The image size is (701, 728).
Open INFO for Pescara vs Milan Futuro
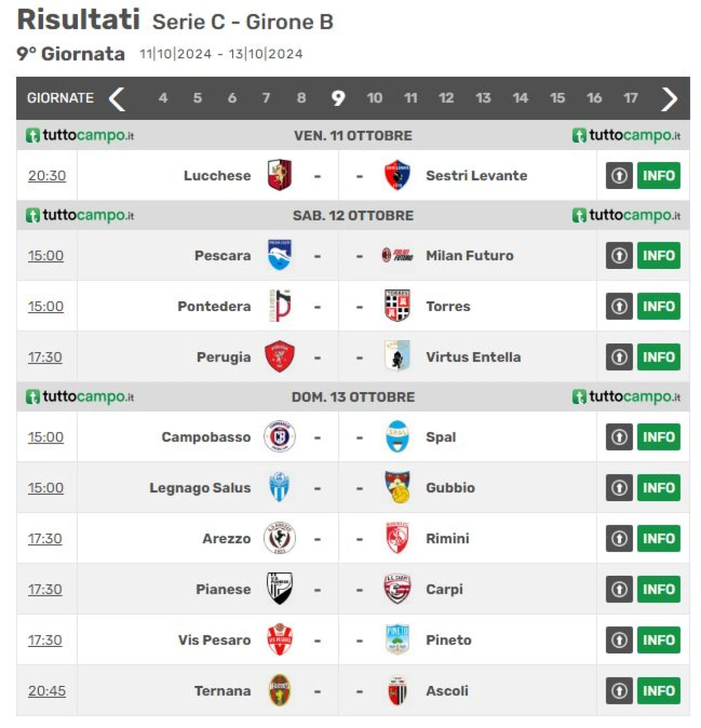click(658, 256)
